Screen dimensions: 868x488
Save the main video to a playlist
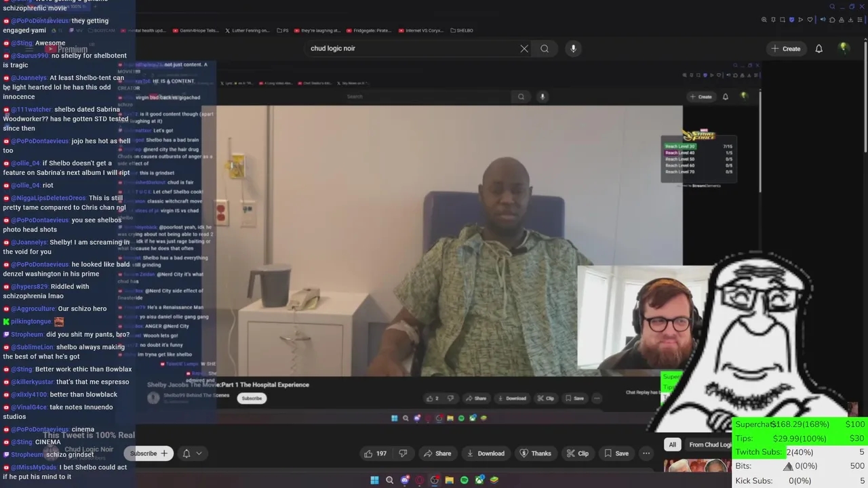click(616, 453)
